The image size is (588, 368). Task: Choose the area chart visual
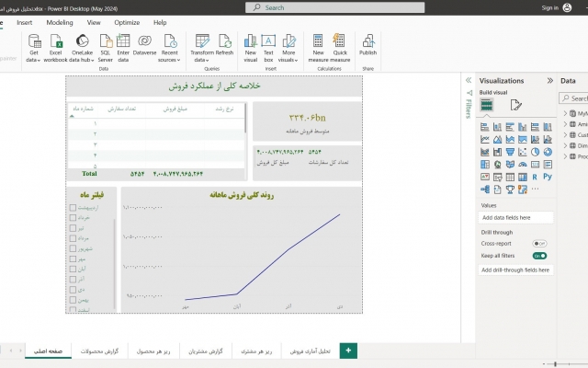(498, 139)
